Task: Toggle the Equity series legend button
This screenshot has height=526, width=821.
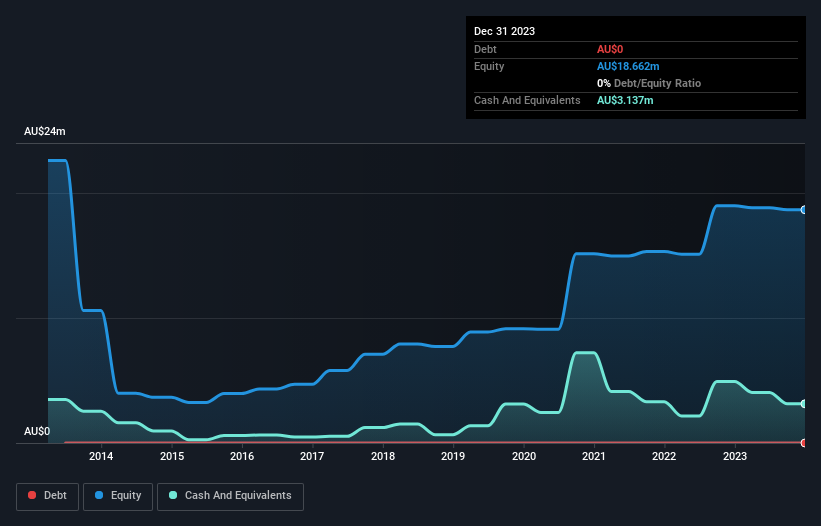Action: coord(118,496)
